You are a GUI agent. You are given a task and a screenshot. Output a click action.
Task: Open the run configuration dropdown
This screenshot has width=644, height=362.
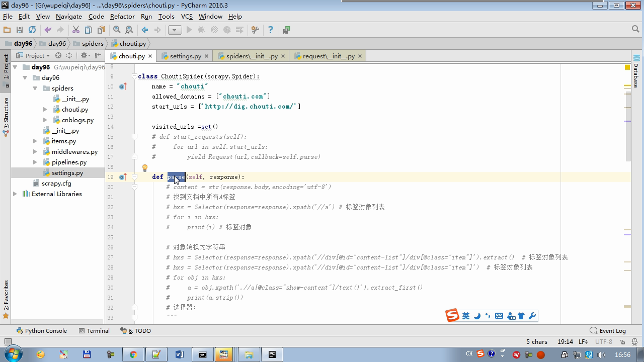pyautogui.click(x=175, y=30)
